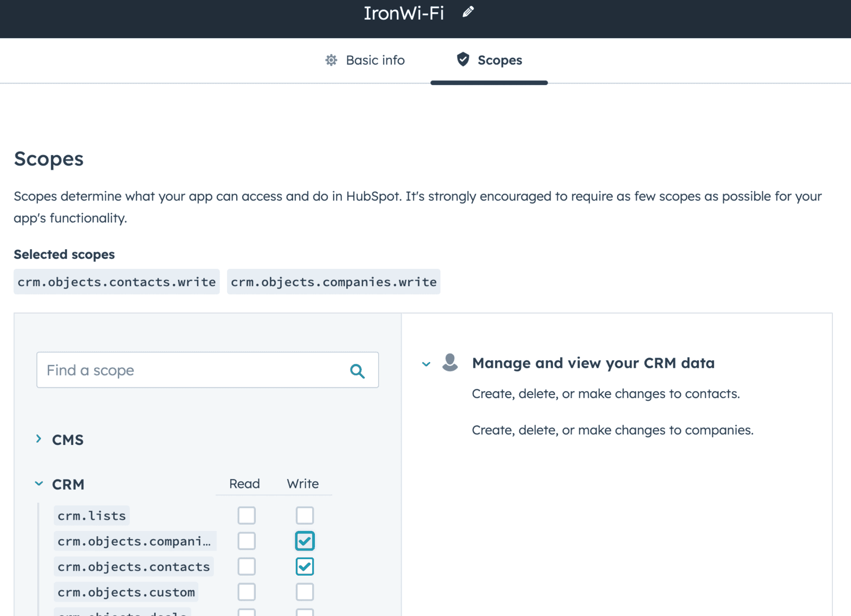This screenshot has width=851, height=616.
Task: Click the truncated crm.objects.compani… scope label
Action: (135, 541)
